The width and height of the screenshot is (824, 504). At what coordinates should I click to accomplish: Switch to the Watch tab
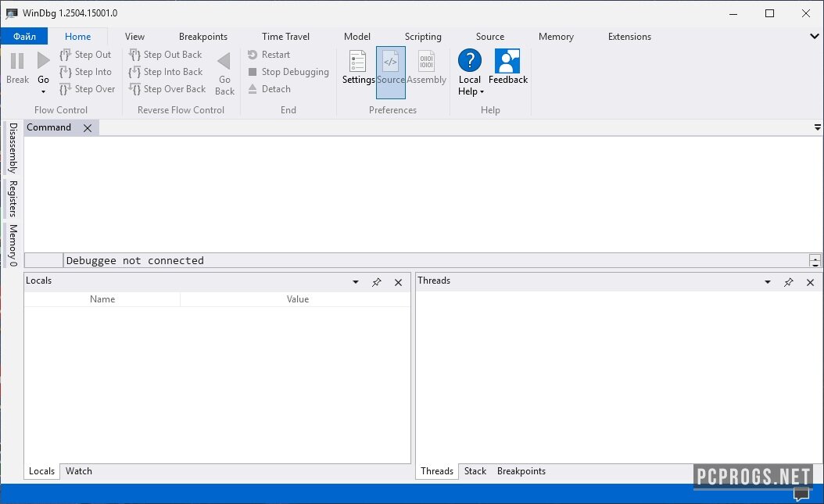79,471
